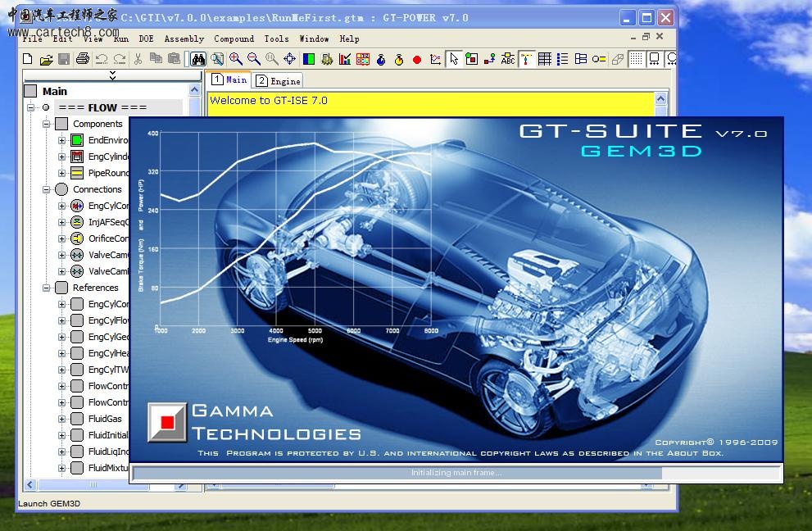812x531 pixels.
Task: Click the ABC label text icon
Action: [x=508, y=59]
